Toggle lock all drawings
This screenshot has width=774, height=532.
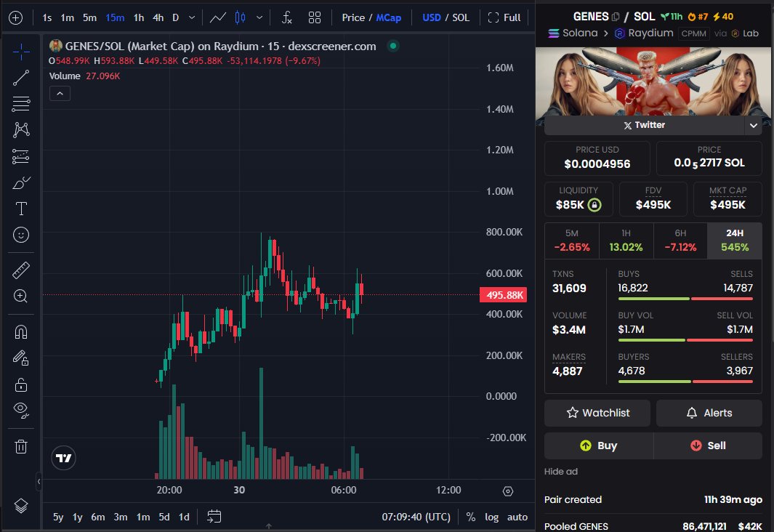tap(21, 384)
